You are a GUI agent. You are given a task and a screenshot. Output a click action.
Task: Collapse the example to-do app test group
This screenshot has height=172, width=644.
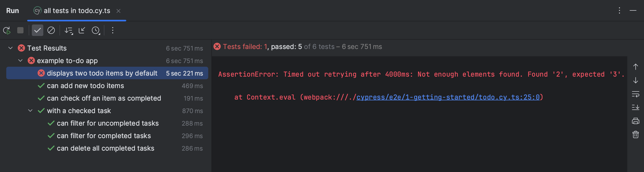point(20,60)
